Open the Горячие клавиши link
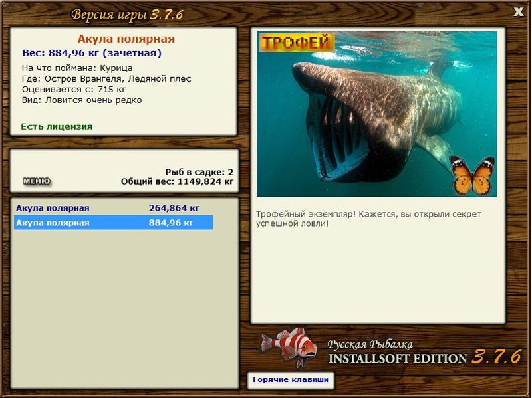Image resolution: width=532 pixels, height=398 pixels. click(x=291, y=379)
